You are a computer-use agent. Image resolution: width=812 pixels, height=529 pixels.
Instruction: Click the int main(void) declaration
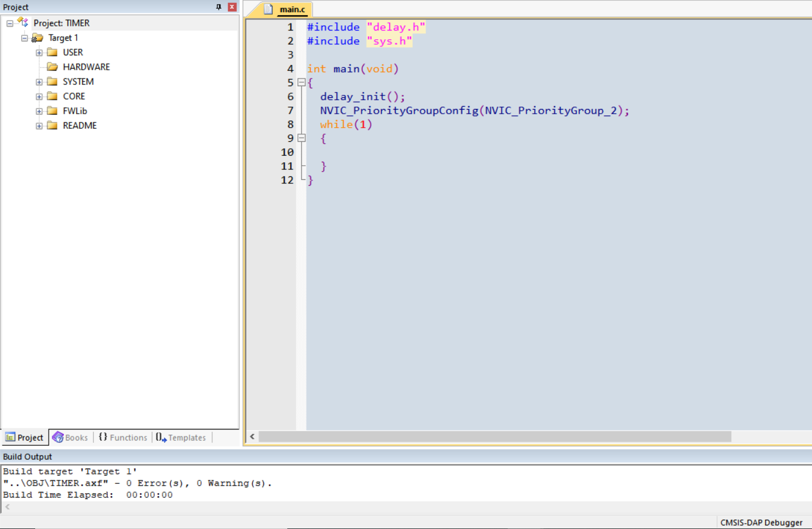click(x=353, y=69)
